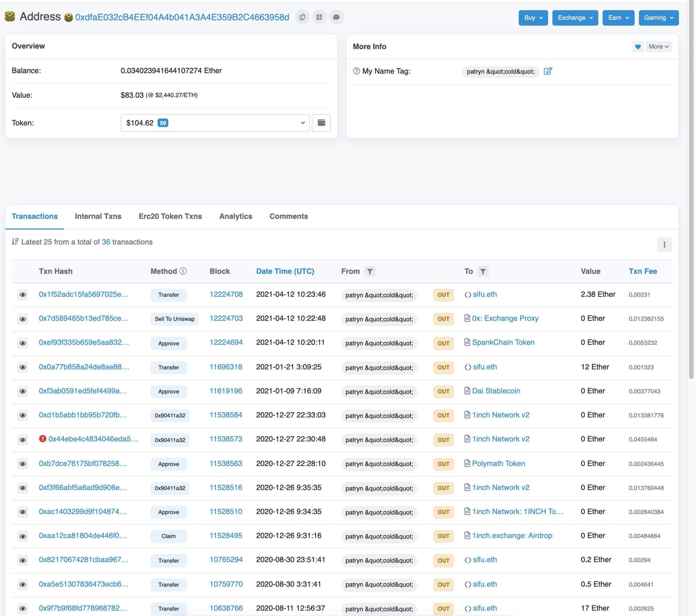Open the token holdings wallet icon
The height and width of the screenshot is (616, 695).
pos(321,123)
